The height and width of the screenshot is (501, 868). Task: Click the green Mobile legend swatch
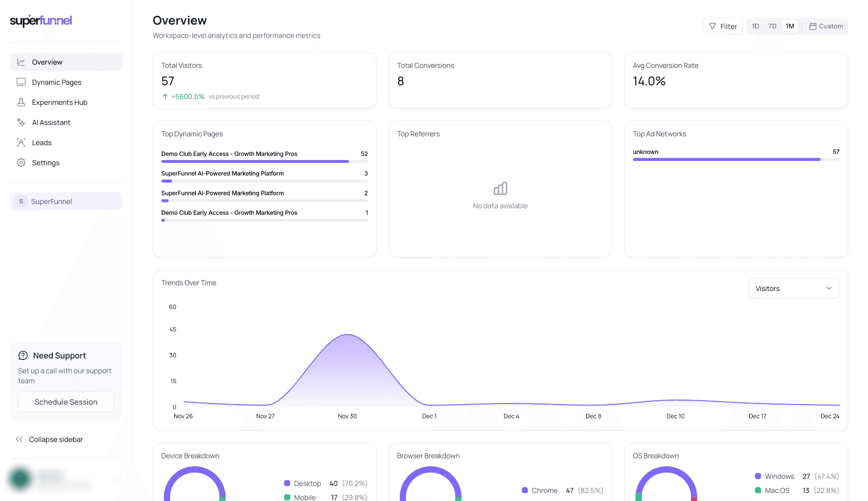287,497
